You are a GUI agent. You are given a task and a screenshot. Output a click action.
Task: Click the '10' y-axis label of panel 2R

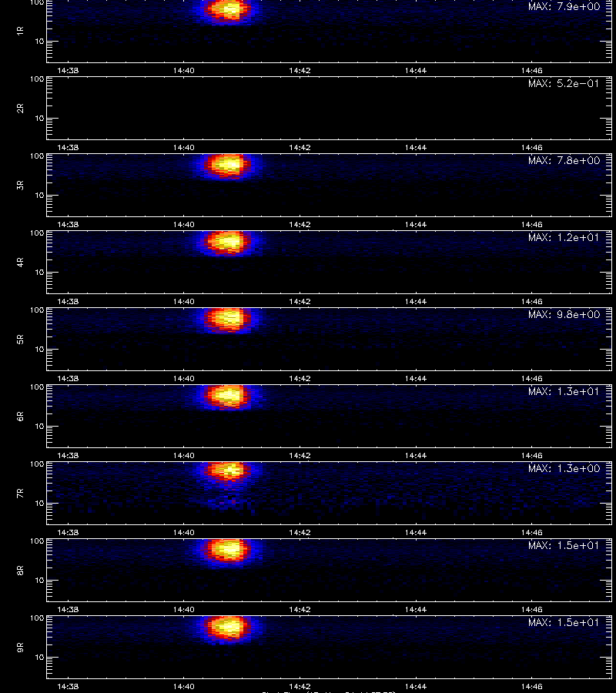tap(40, 118)
